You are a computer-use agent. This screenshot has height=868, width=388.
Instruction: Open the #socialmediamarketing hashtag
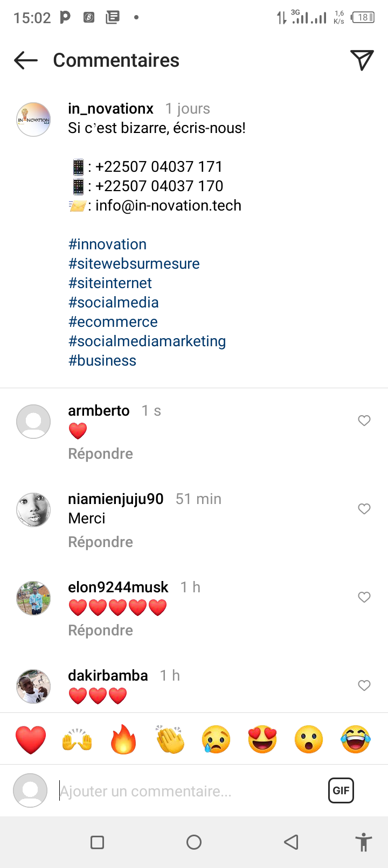[x=147, y=341]
